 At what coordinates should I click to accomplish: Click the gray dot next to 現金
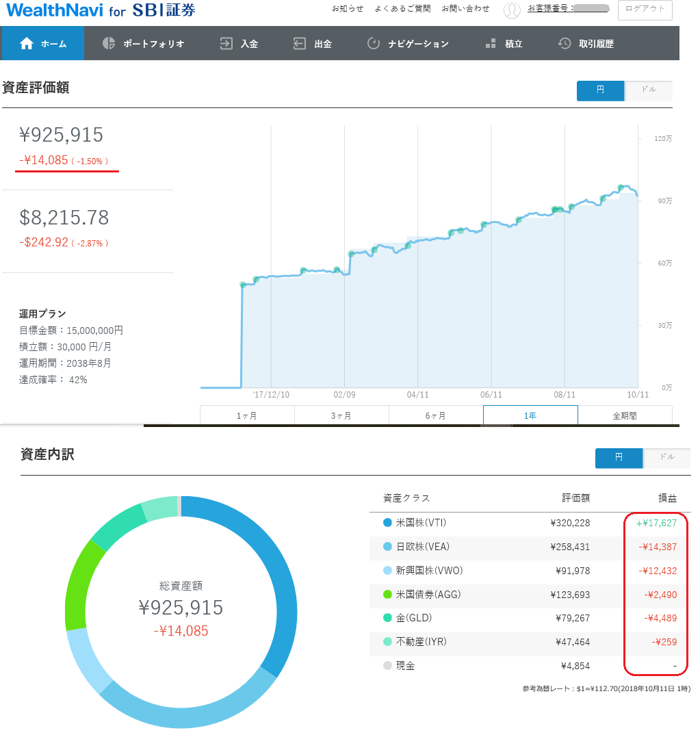tap(387, 666)
